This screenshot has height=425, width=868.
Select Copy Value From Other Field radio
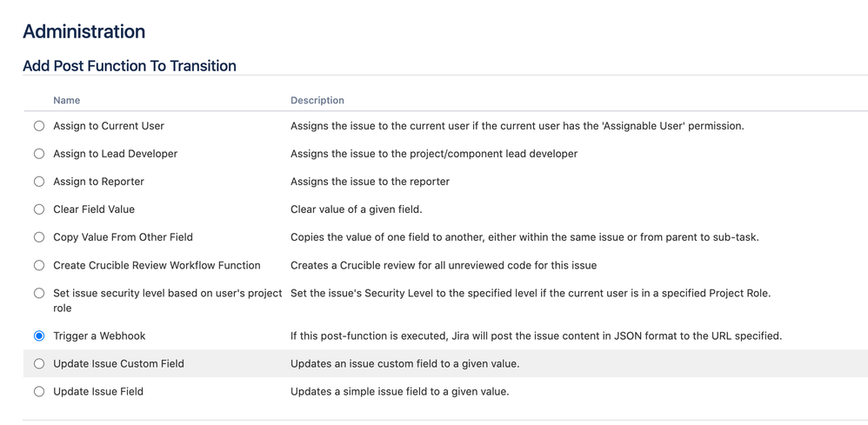(x=39, y=237)
